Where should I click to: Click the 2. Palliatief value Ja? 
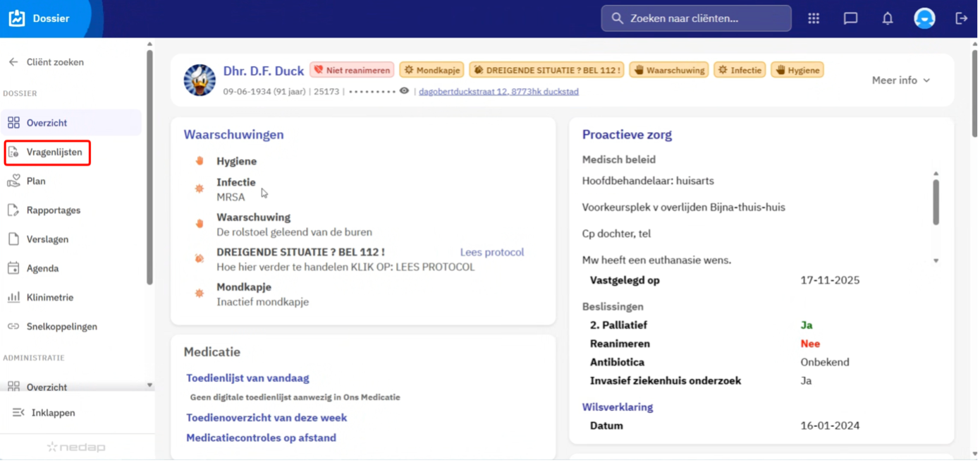pos(807,325)
